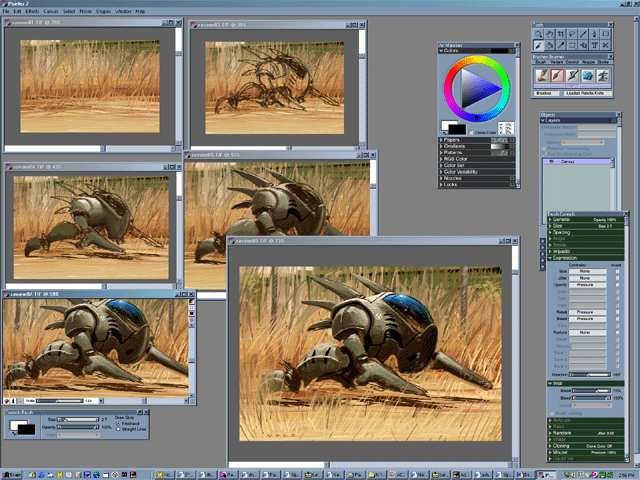Select the Grabber hand tool
This screenshot has height=480, width=640.
549,34
